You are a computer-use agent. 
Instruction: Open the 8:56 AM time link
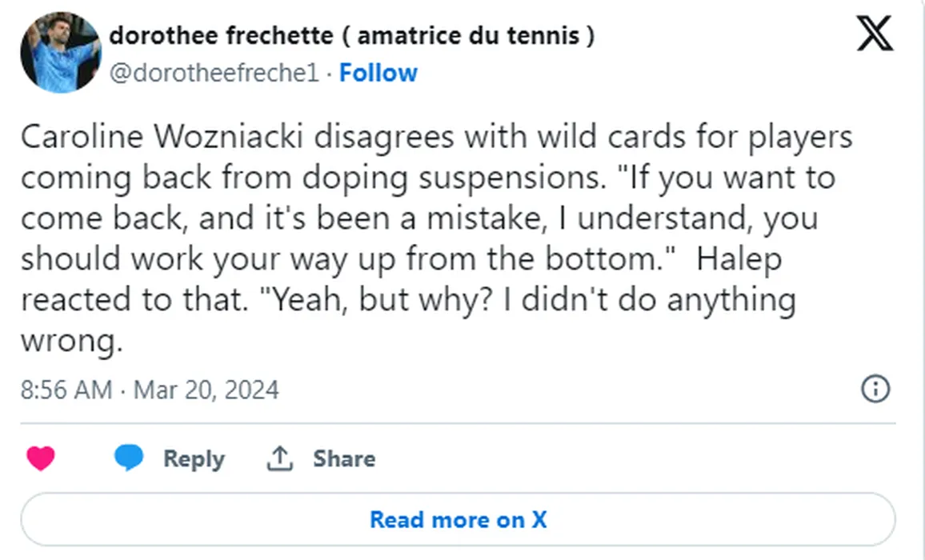pos(66,390)
